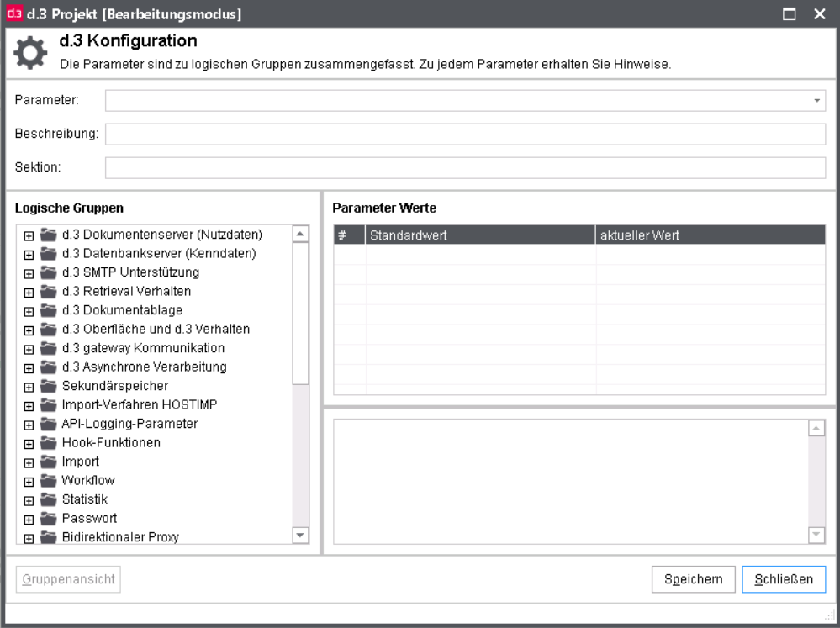840x628 pixels.
Task: Expand the d.3 Dokumentablage group
Action: point(29,311)
